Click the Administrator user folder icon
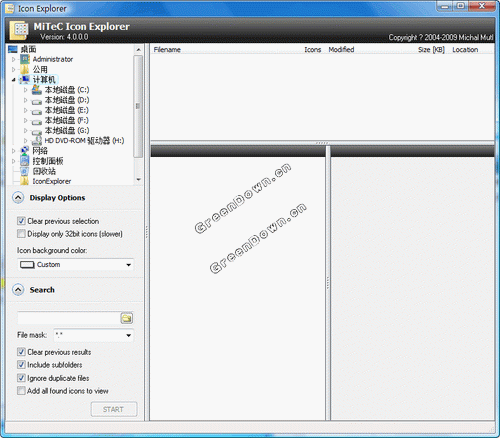Viewport: 500px width, 438px height. (25, 59)
